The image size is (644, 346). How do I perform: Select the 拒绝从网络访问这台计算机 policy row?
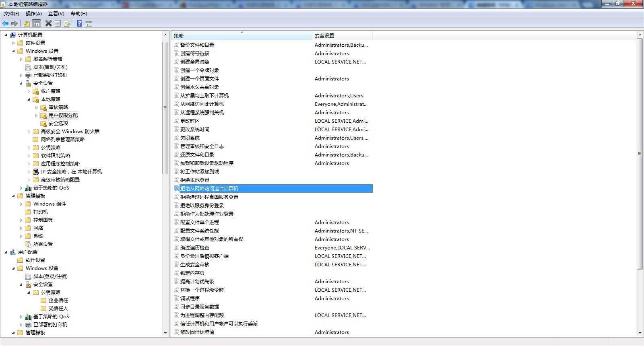pos(273,188)
